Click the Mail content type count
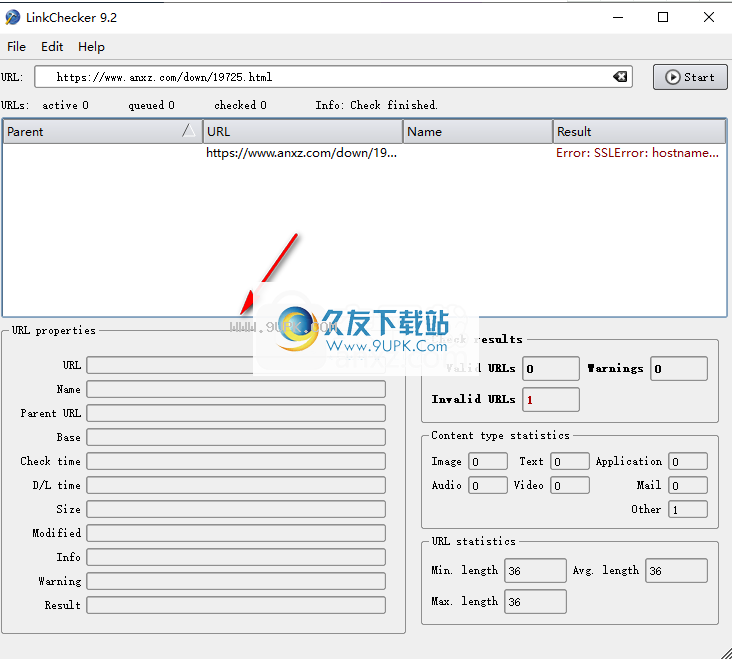This screenshot has width=732, height=659. (688, 485)
